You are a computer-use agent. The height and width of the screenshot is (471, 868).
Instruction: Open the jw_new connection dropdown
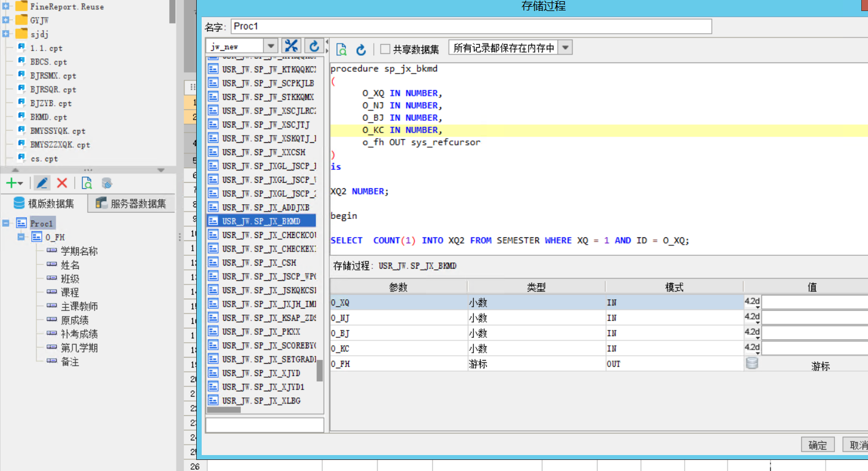[x=270, y=46]
